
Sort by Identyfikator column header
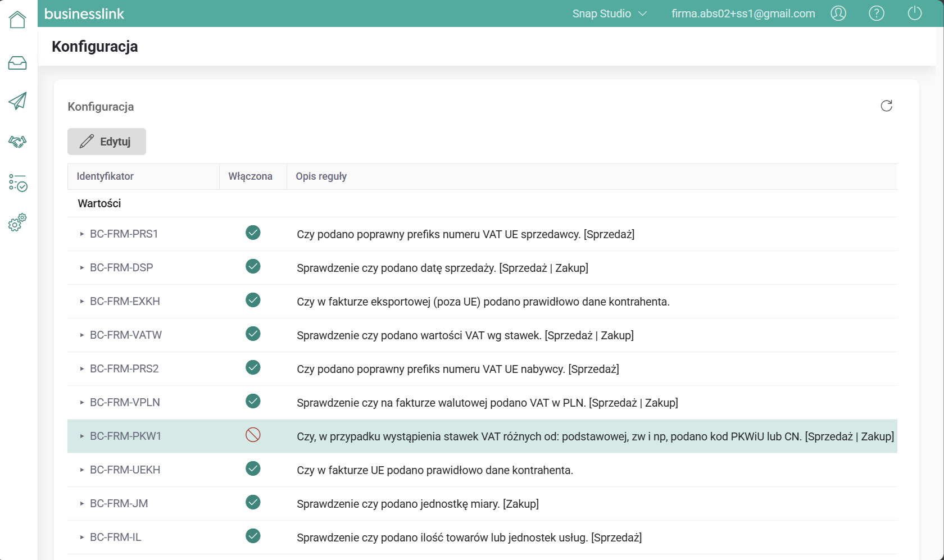click(x=105, y=176)
